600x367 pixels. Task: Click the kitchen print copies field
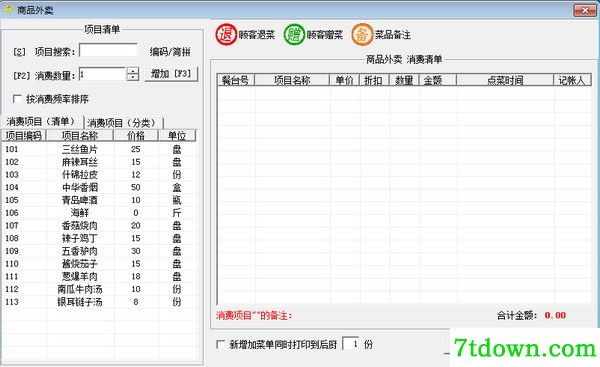pos(351,344)
